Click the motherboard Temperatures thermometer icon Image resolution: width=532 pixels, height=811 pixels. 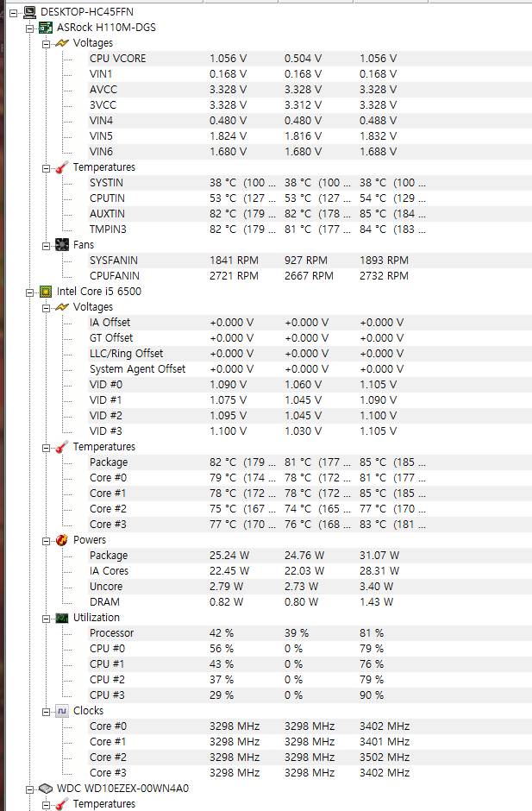[61, 167]
